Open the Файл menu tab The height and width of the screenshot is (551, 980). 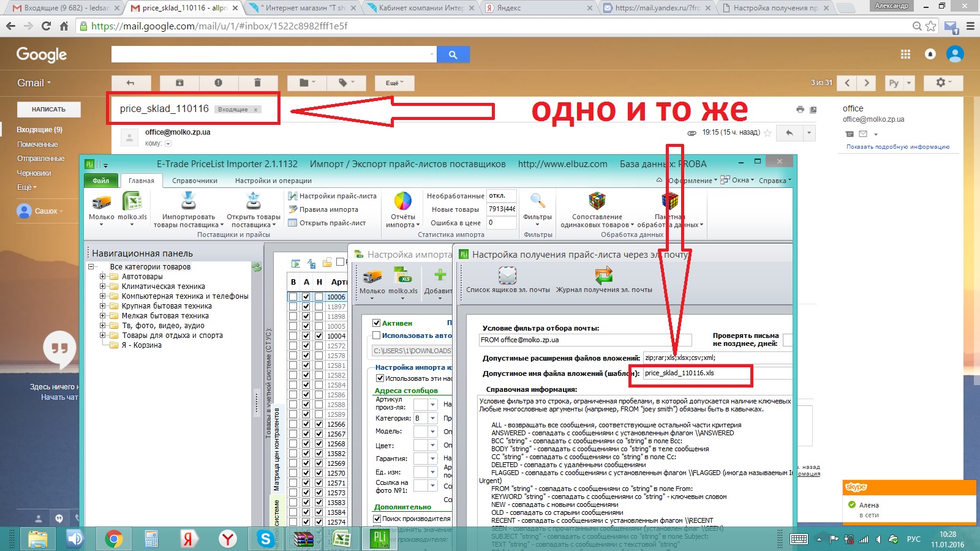(x=101, y=181)
